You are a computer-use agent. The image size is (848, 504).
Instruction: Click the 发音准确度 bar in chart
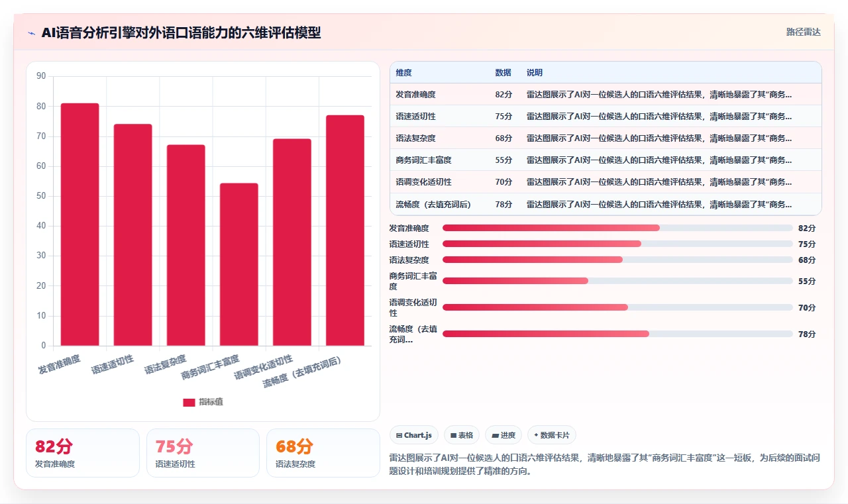point(79,225)
